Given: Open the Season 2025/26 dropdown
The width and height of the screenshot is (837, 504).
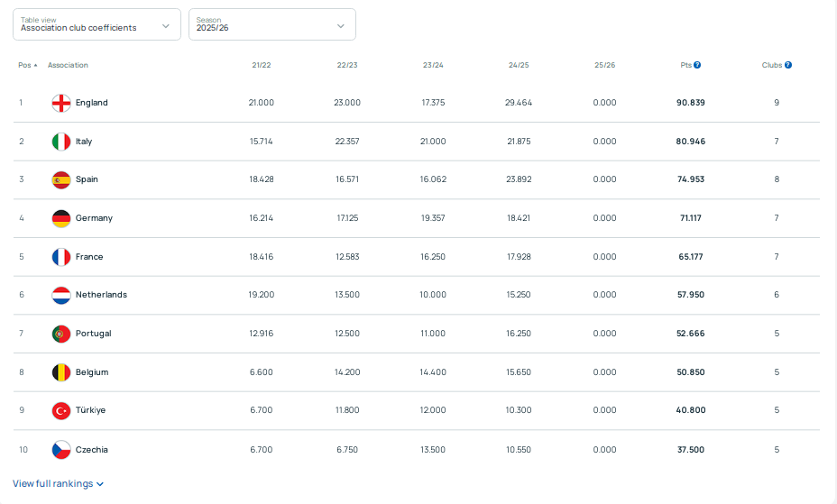Looking at the screenshot, I should tap(272, 24).
